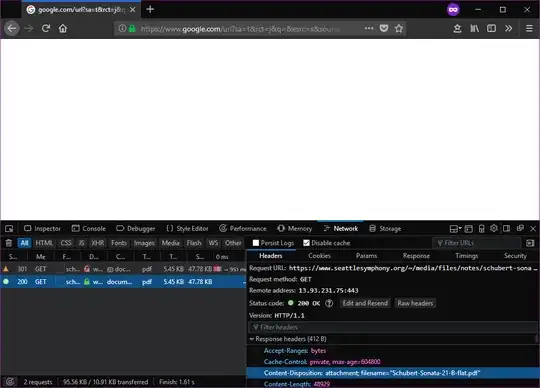Filter requests by Media
This screenshot has width=540, height=388.
coord(170,243)
